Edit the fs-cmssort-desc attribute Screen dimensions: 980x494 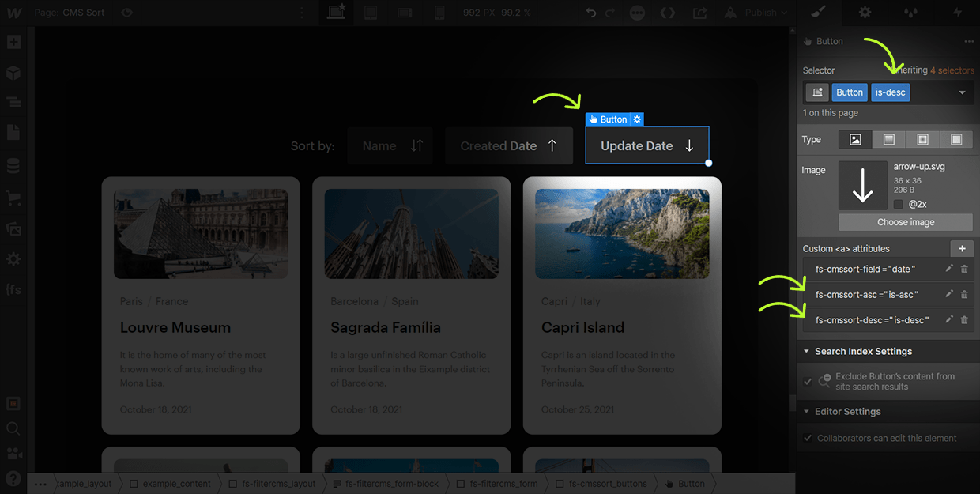click(949, 320)
